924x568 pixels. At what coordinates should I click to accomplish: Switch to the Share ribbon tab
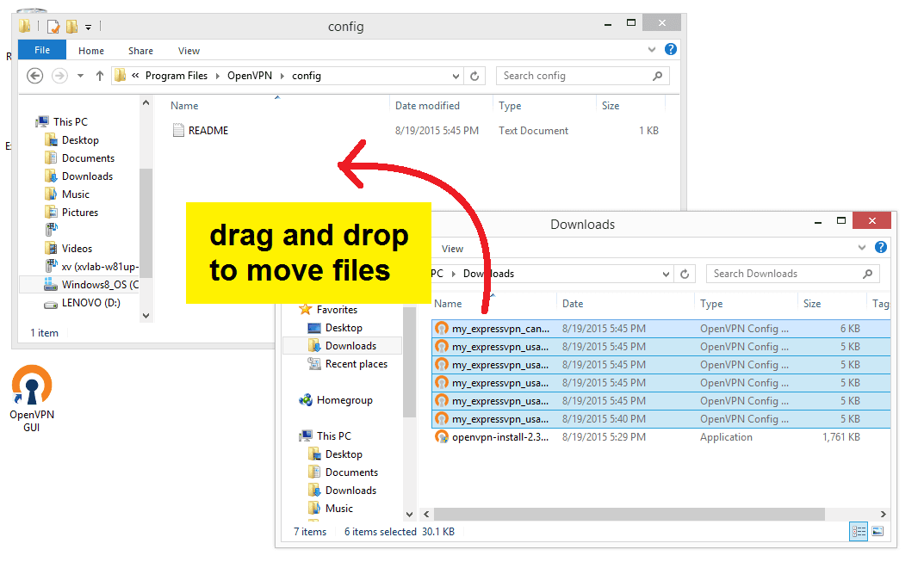pyautogui.click(x=141, y=51)
